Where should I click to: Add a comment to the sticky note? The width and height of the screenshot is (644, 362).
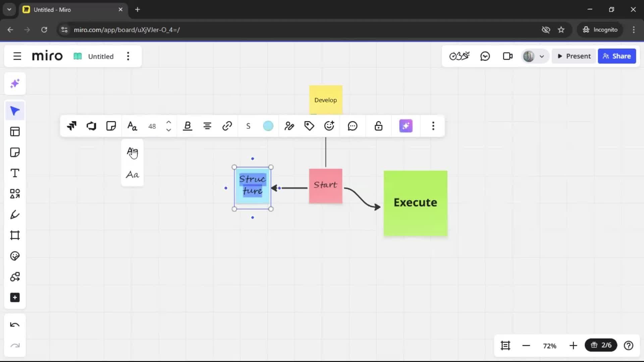pos(353,126)
